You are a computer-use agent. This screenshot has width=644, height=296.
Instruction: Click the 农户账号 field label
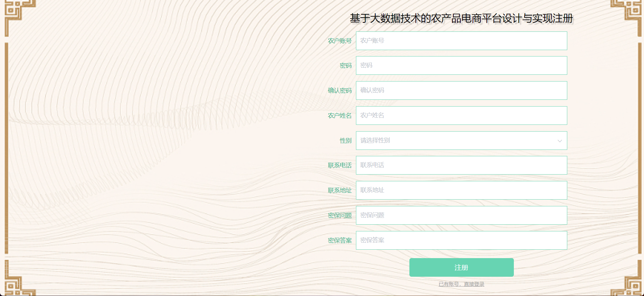point(340,41)
